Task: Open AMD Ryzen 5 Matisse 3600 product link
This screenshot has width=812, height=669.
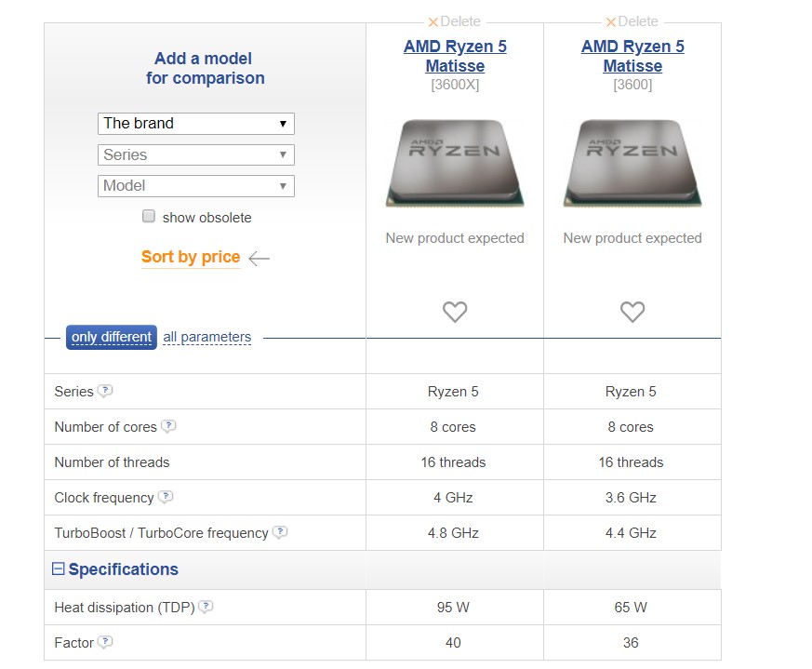Action: coord(632,56)
